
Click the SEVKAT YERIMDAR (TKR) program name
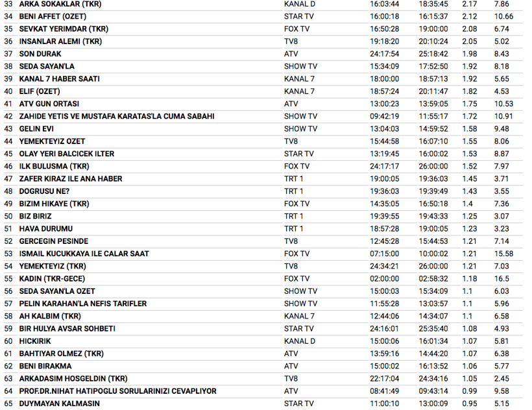point(64,29)
